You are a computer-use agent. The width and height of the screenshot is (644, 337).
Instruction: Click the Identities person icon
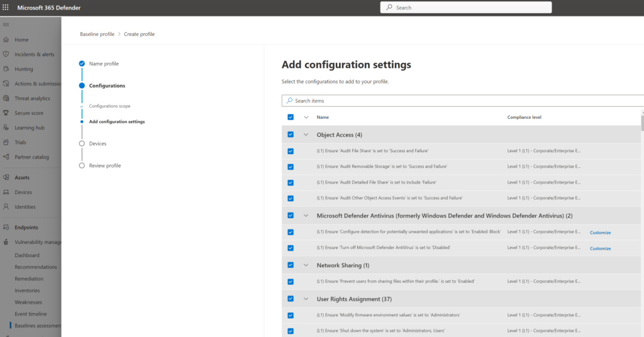coord(6,207)
